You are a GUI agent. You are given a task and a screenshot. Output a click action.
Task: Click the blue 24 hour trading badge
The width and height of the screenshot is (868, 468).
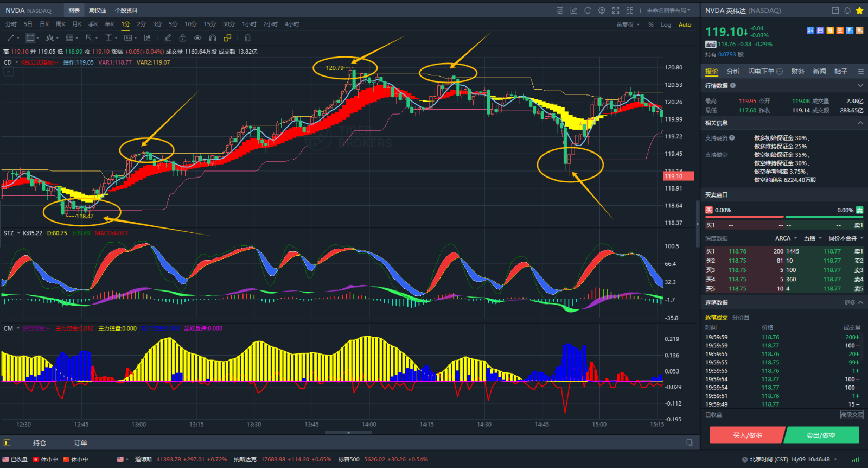tap(810, 30)
